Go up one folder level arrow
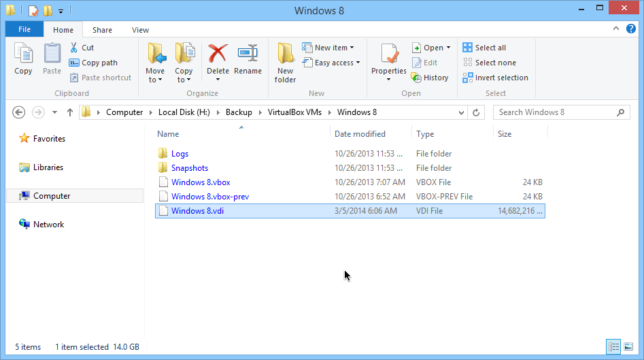 [70, 112]
